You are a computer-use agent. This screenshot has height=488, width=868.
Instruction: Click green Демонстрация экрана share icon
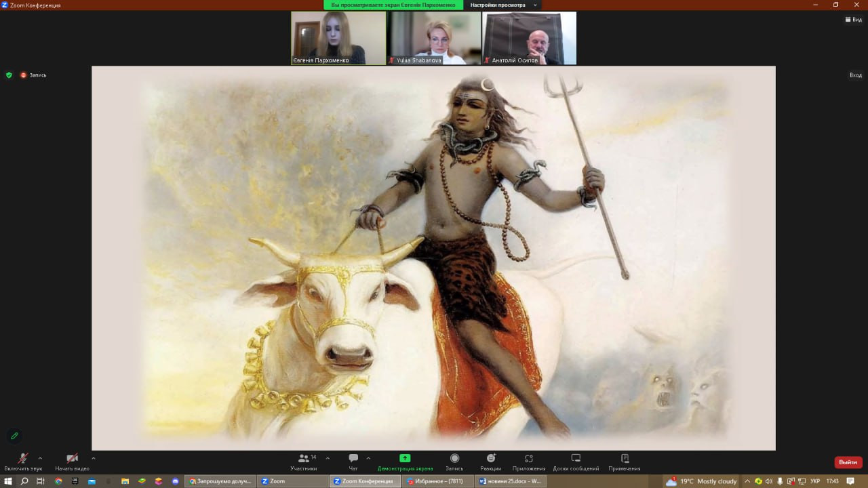(x=405, y=458)
